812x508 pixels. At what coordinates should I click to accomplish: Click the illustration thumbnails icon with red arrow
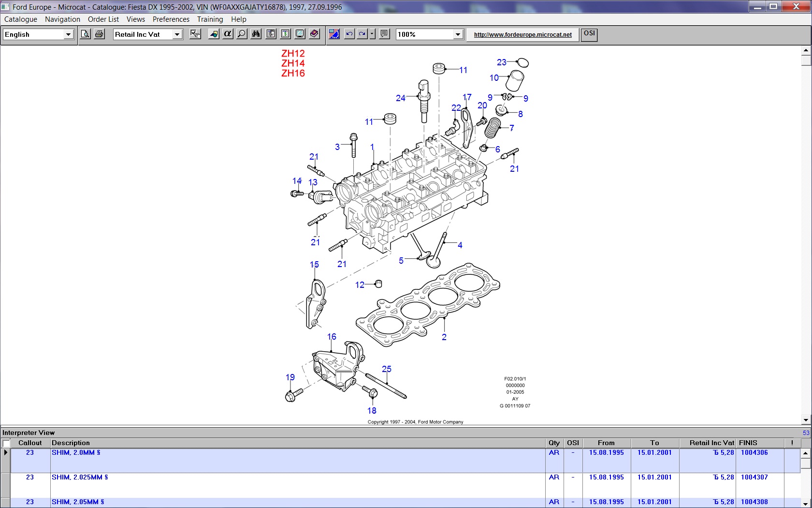(334, 34)
